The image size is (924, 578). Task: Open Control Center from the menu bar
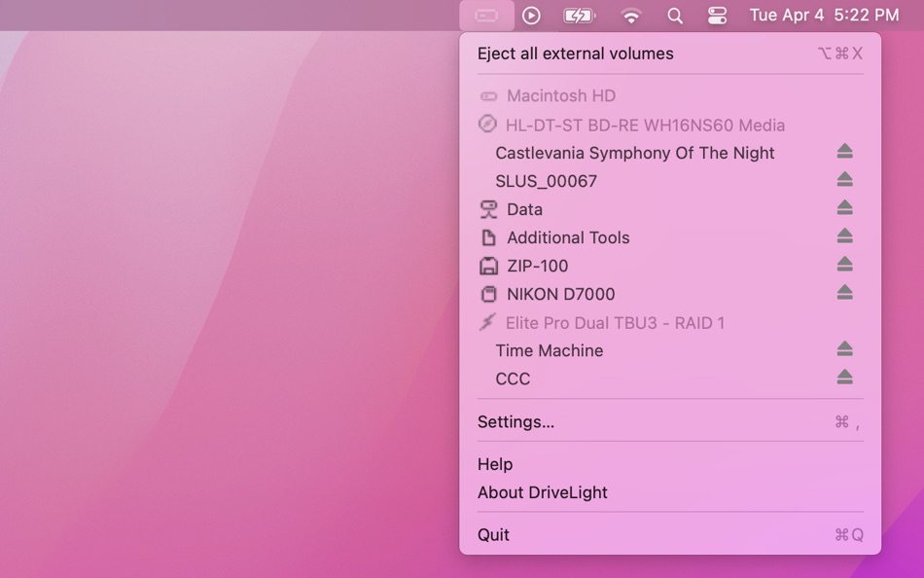(x=717, y=16)
